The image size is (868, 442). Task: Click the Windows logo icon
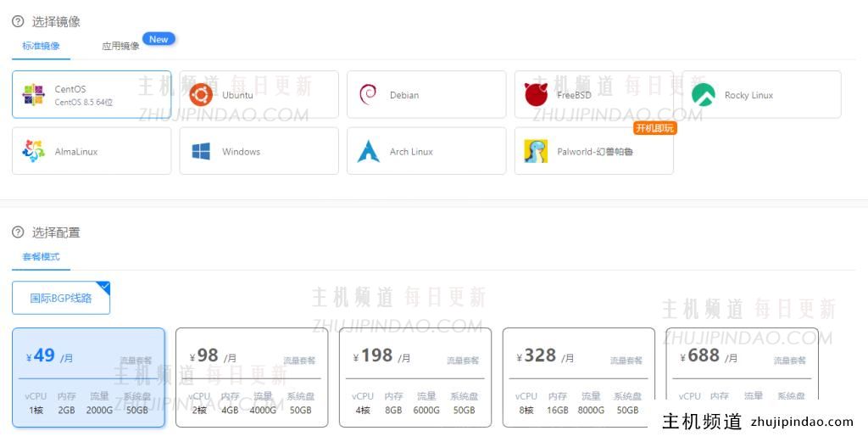(x=201, y=151)
